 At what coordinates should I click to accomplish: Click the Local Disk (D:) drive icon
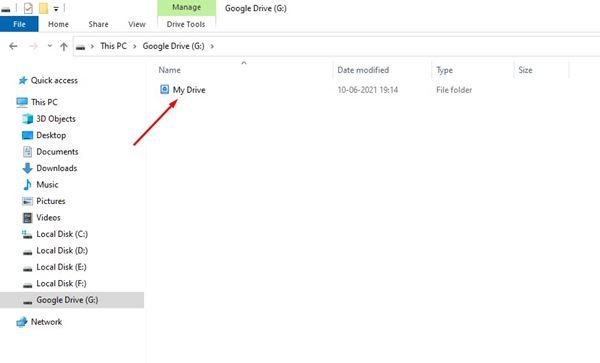click(x=28, y=252)
